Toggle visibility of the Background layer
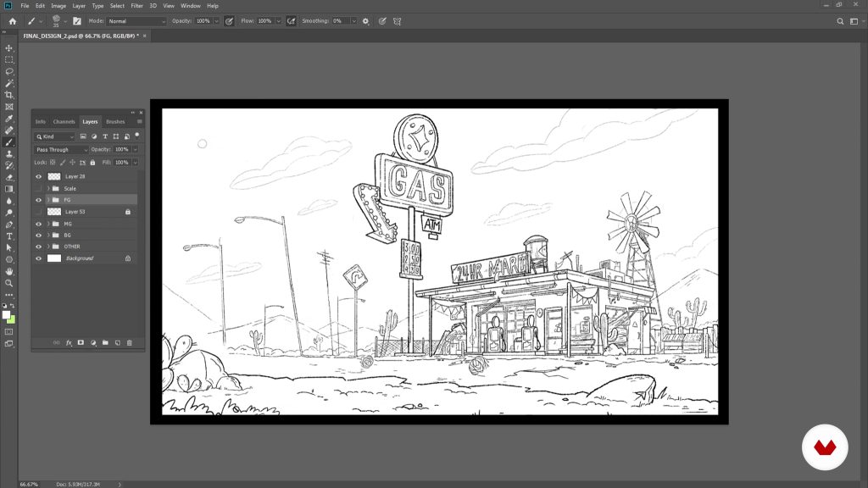This screenshot has width=868, height=488. click(38, 258)
